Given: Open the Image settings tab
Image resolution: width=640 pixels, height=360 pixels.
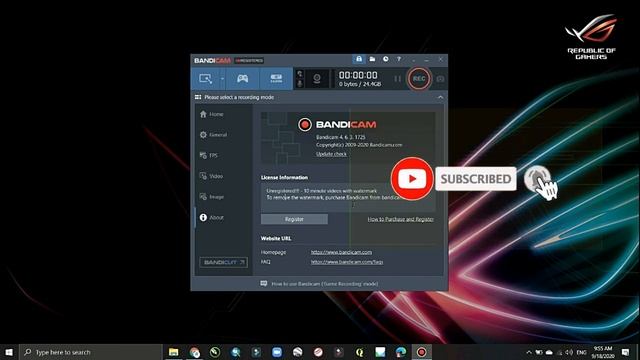Looking at the screenshot, I should [211, 197].
